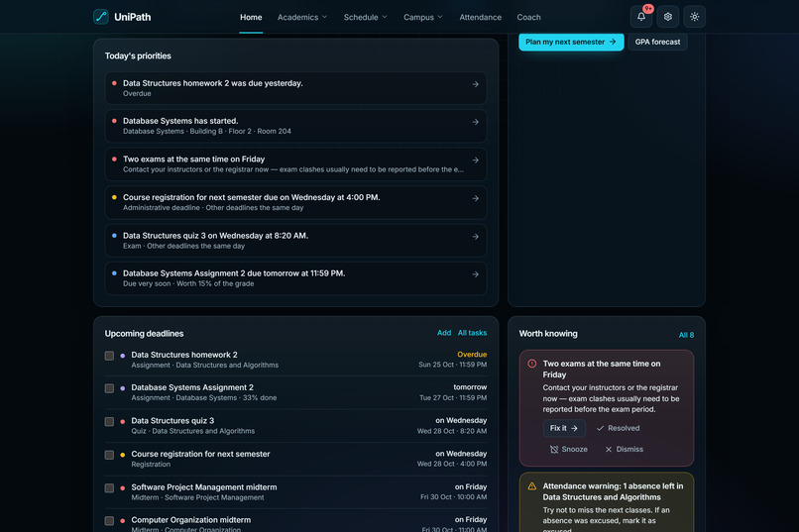Image resolution: width=799 pixels, height=532 pixels.
Task: Click the Overdue status label
Action: [x=472, y=355]
